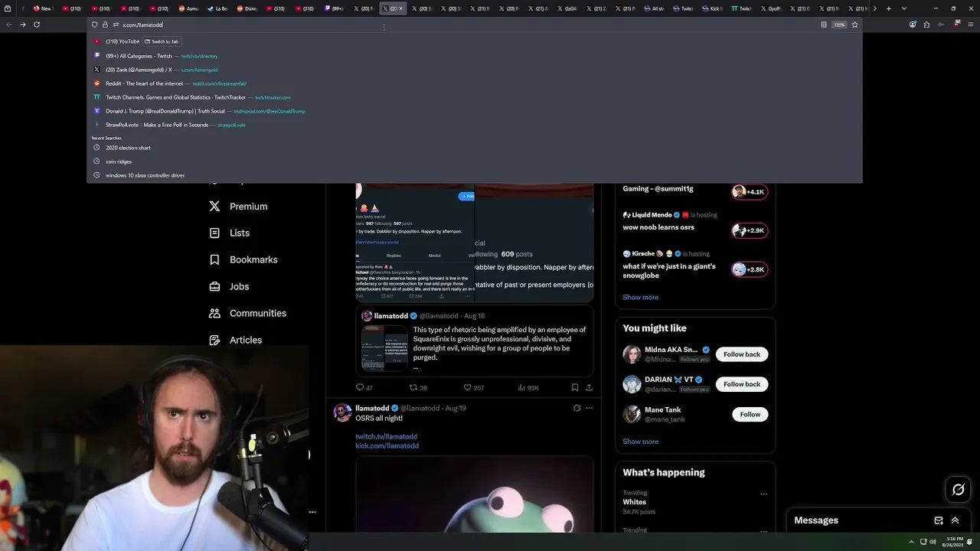Open twitch.tv/llamatodd link

[386, 436]
